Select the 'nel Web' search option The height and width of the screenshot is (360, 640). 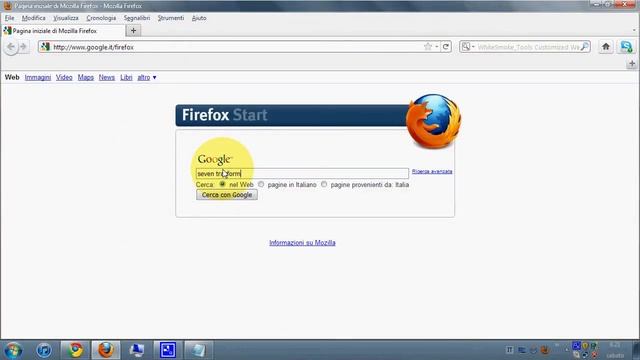(x=222, y=184)
